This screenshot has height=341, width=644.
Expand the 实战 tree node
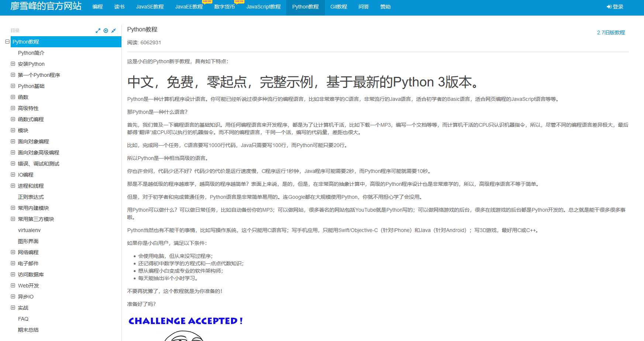pos(13,308)
